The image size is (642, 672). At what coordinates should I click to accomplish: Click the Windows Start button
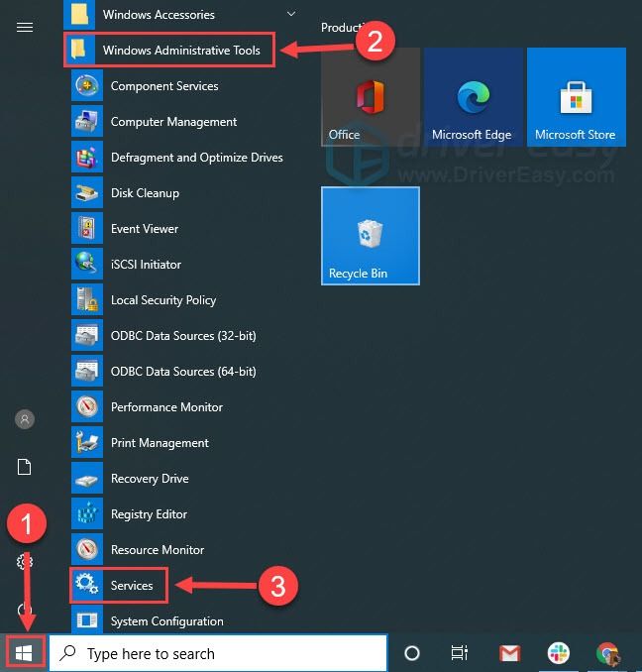(25, 653)
